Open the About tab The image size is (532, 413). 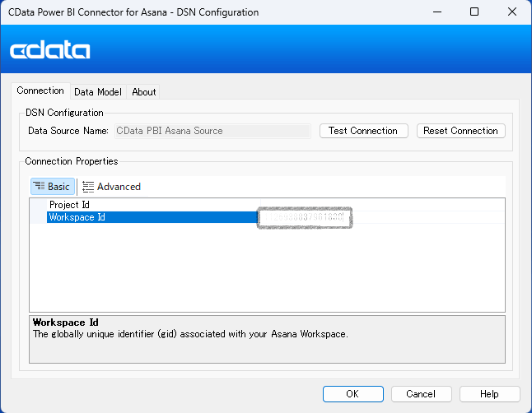point(144,92)
